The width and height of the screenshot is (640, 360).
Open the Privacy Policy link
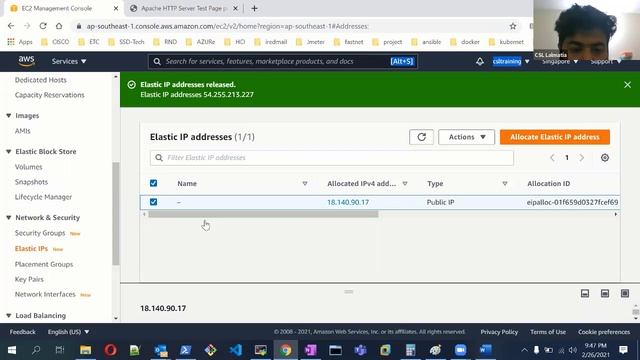point(499,332)
